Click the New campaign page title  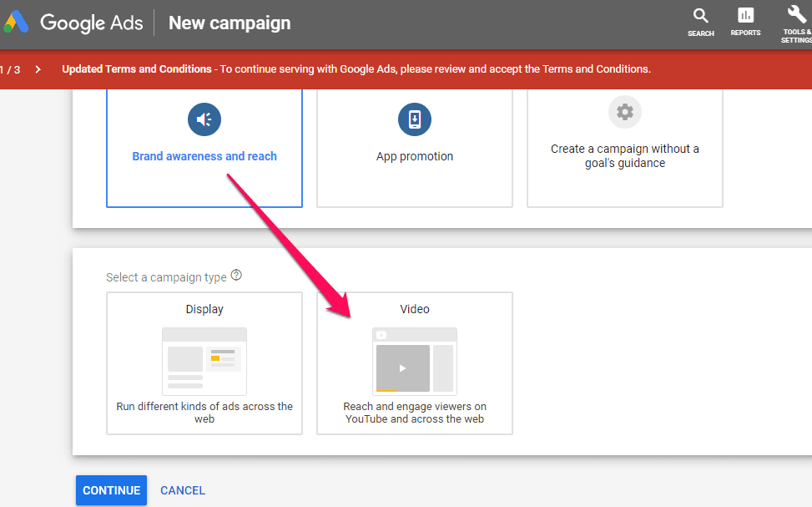pyautogui.click(x=229, y=23)
